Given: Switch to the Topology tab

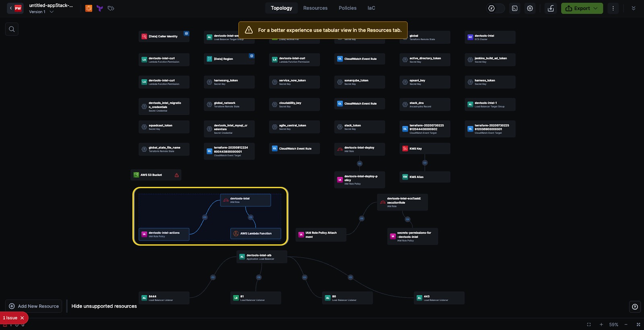Looking at the screenshot, I should 281,8.
